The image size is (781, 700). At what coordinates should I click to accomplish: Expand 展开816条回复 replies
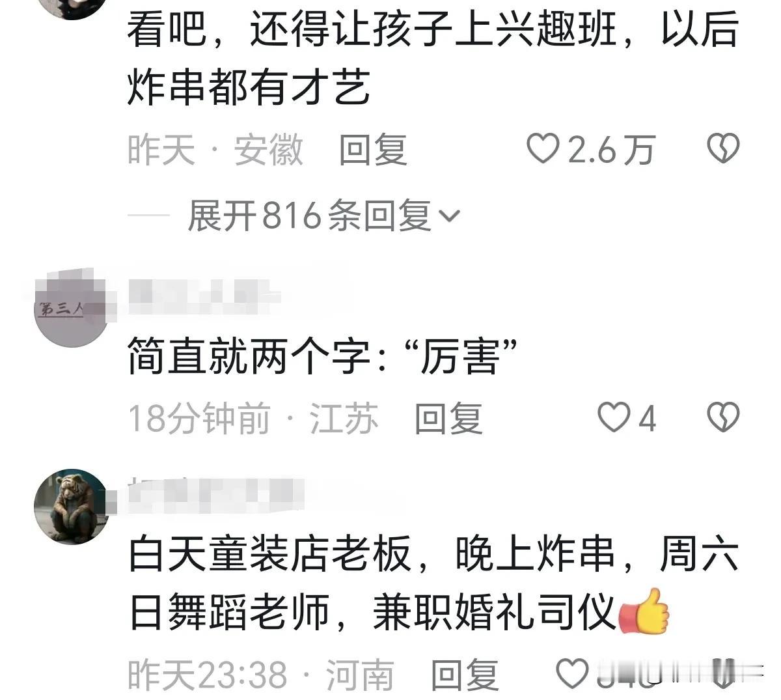pos(323,216)
